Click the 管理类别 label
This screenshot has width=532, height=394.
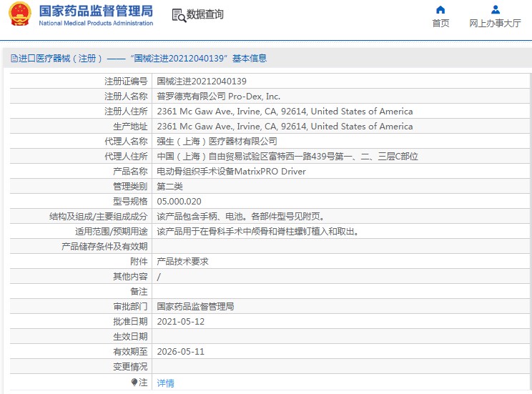(130, 187)
